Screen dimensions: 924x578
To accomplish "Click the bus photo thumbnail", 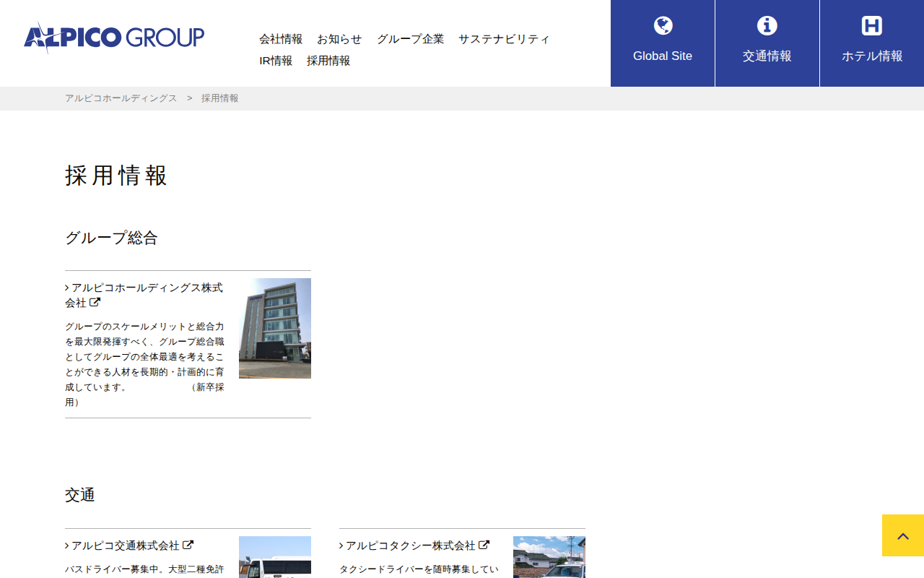I will [x=275, y=557].
